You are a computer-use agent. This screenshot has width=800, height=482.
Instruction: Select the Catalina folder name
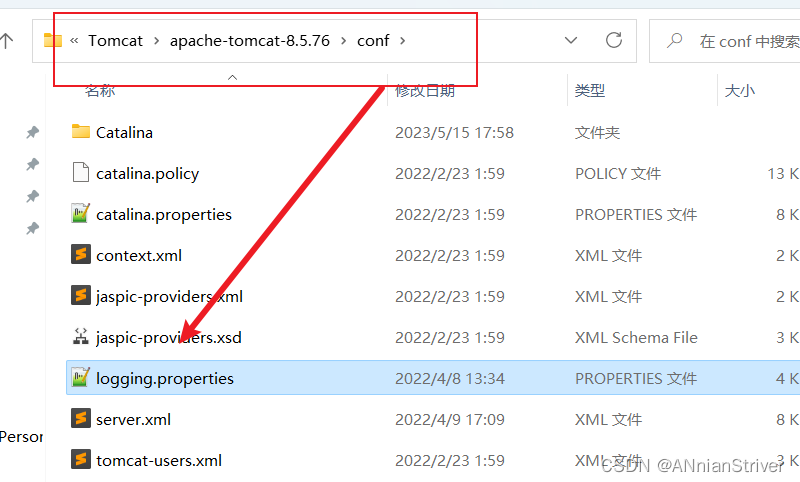click(x=124, y=133)
